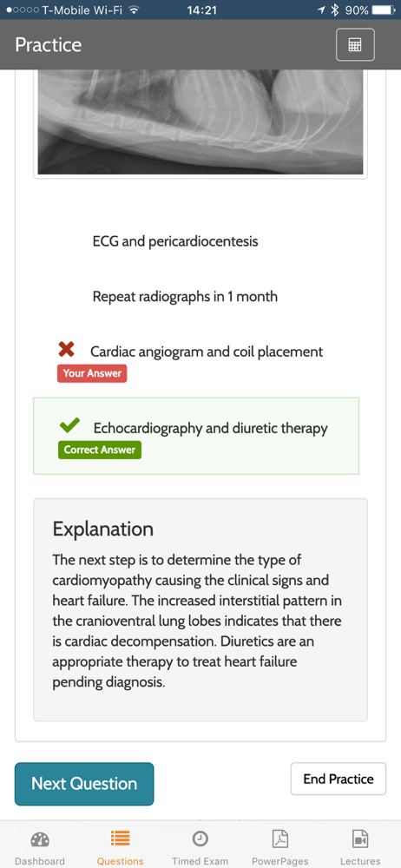Select Cardiac angiogram and coil placement

point(207,352)
